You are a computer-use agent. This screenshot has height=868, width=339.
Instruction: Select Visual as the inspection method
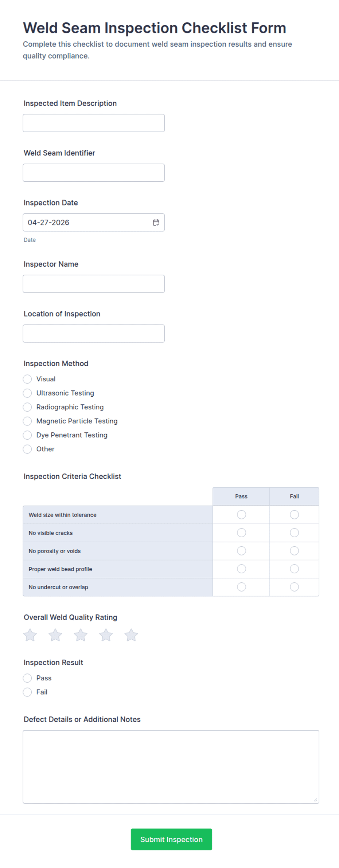click(27, 379)
